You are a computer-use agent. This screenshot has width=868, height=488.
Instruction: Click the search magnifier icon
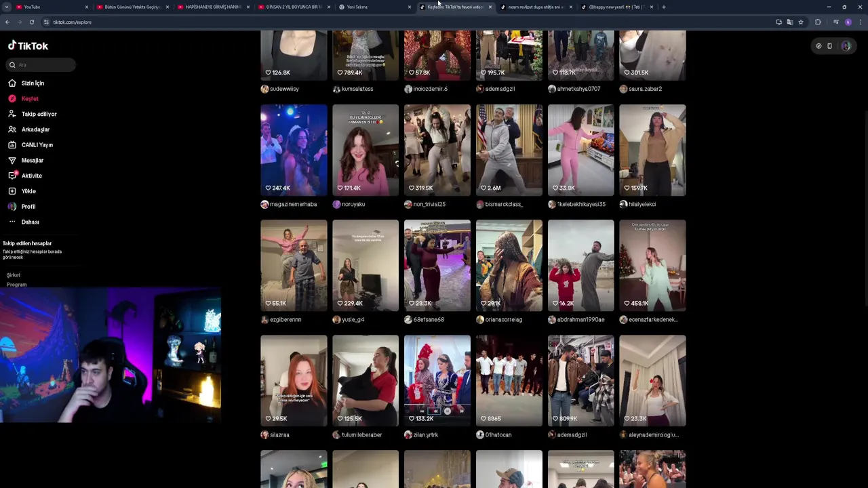point(12,65)
